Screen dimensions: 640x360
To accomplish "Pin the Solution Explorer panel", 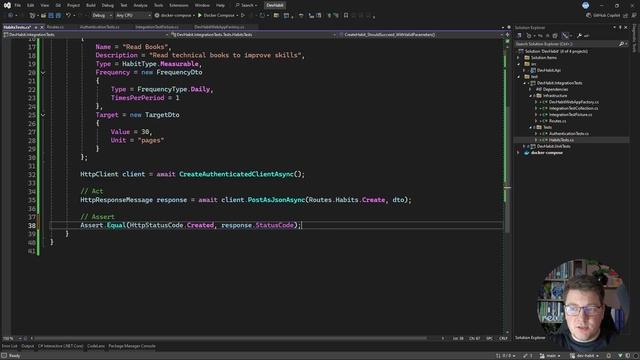I will 620,27.
